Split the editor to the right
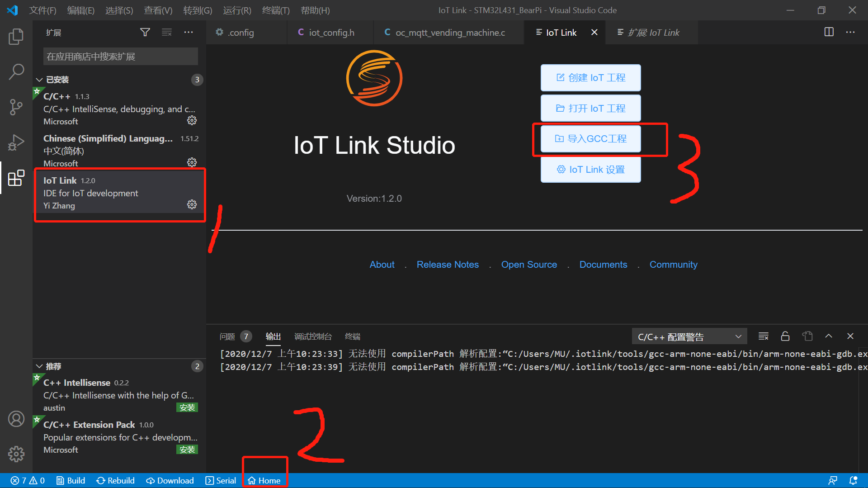The image size is (868, 488). (829, 32)
